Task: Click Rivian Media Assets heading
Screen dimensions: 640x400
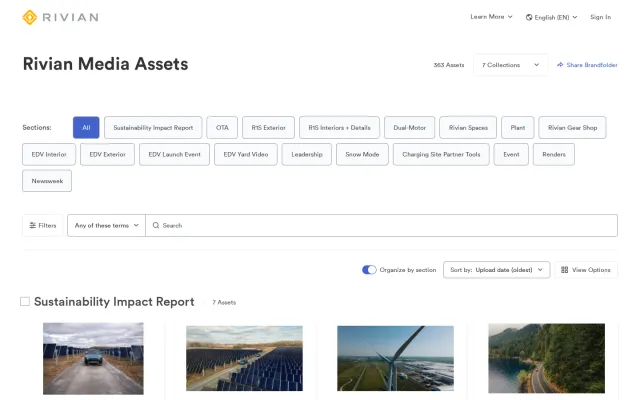Action: 105,64
